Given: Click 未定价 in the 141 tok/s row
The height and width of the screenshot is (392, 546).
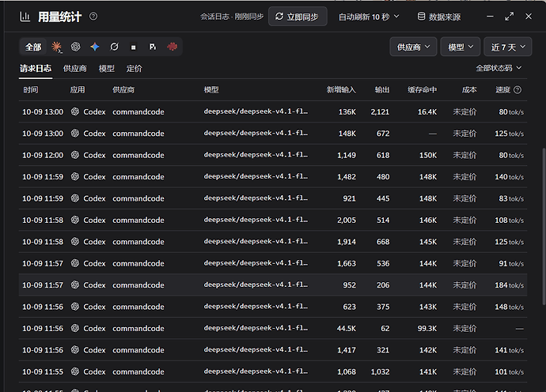Looking at the screenshot, I should click(464, 350).
